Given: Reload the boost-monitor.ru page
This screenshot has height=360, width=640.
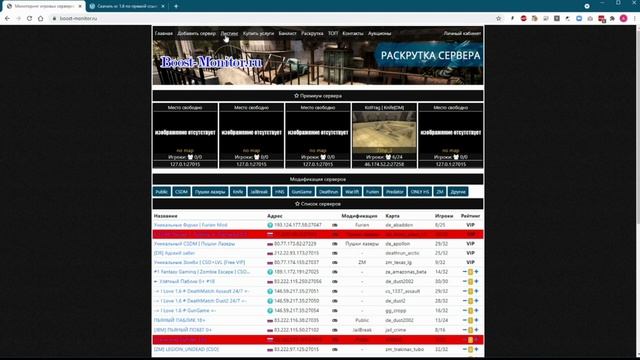Looking at the screenshot, I should coord(29,18).
